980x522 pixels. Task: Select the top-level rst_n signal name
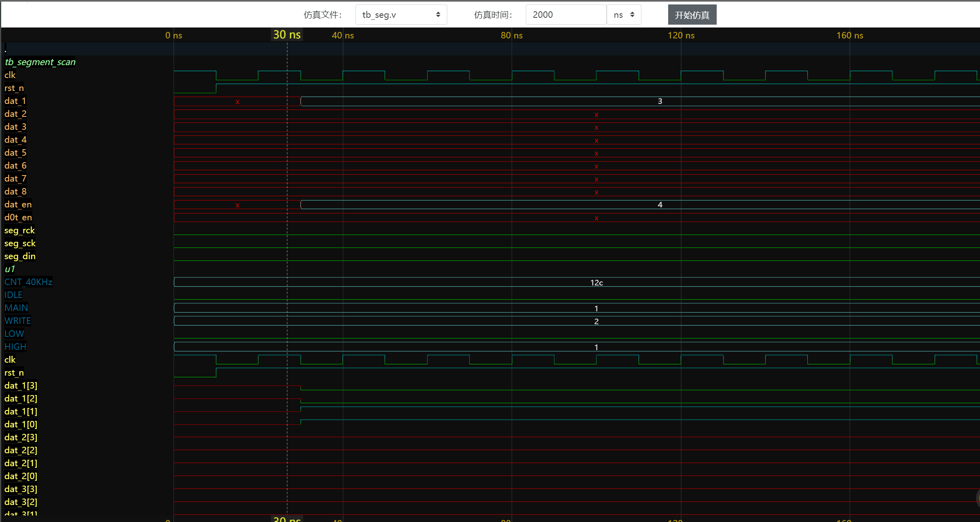14,88
